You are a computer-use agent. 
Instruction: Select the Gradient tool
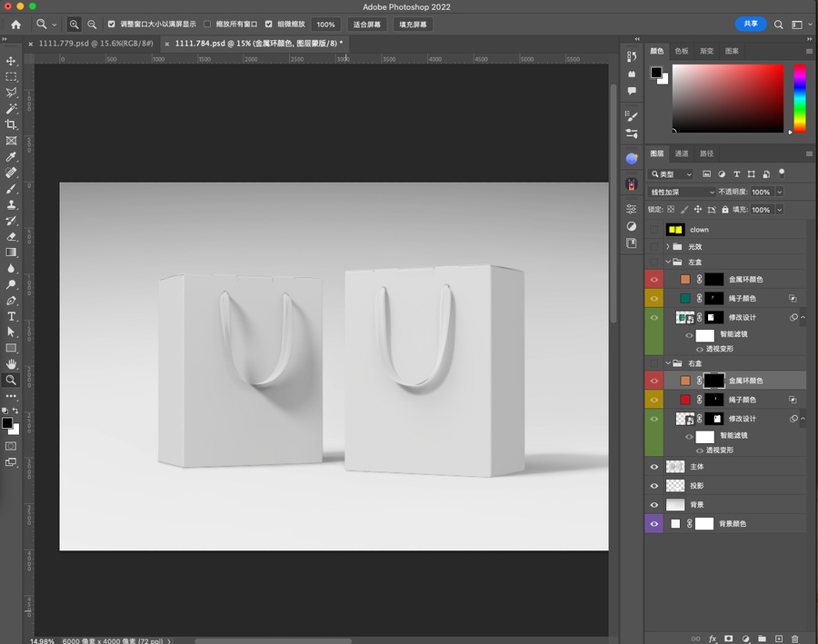click(11, 253)
